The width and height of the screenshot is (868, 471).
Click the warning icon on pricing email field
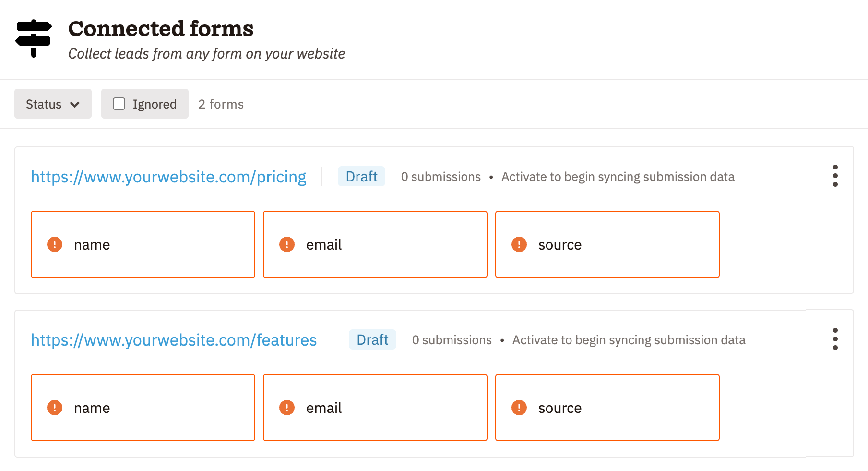287,244
